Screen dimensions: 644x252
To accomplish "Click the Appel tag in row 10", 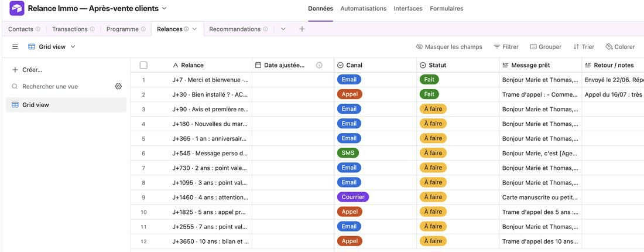I will [x=350, y=212].
